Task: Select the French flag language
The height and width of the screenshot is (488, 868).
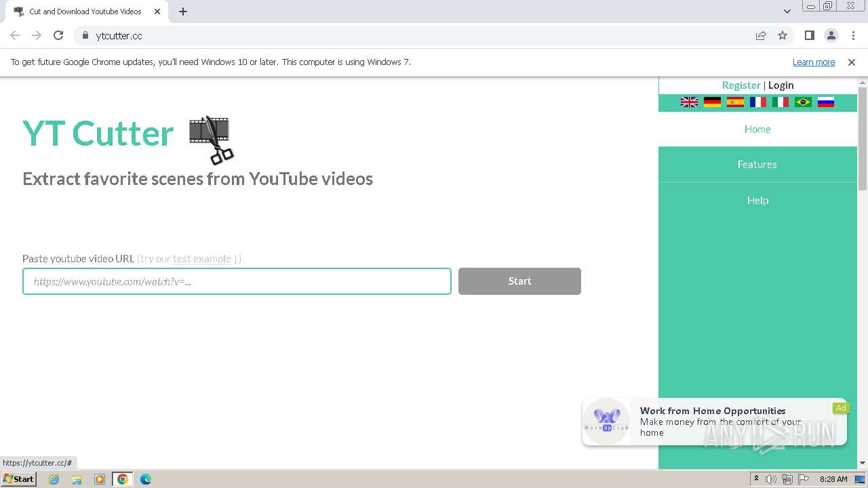Action: [x=757, y=102]
